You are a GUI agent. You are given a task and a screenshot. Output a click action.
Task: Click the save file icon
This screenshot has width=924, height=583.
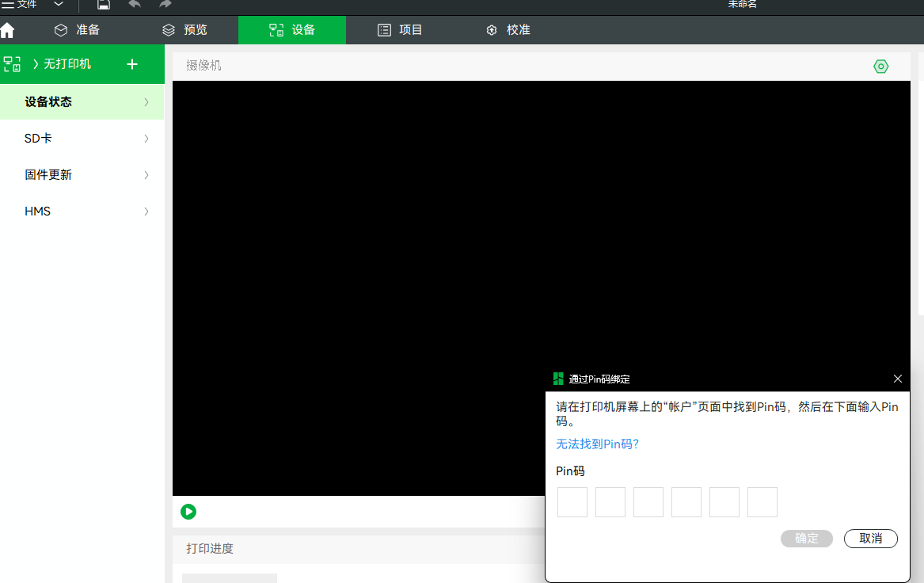click(x=104, y=5)
